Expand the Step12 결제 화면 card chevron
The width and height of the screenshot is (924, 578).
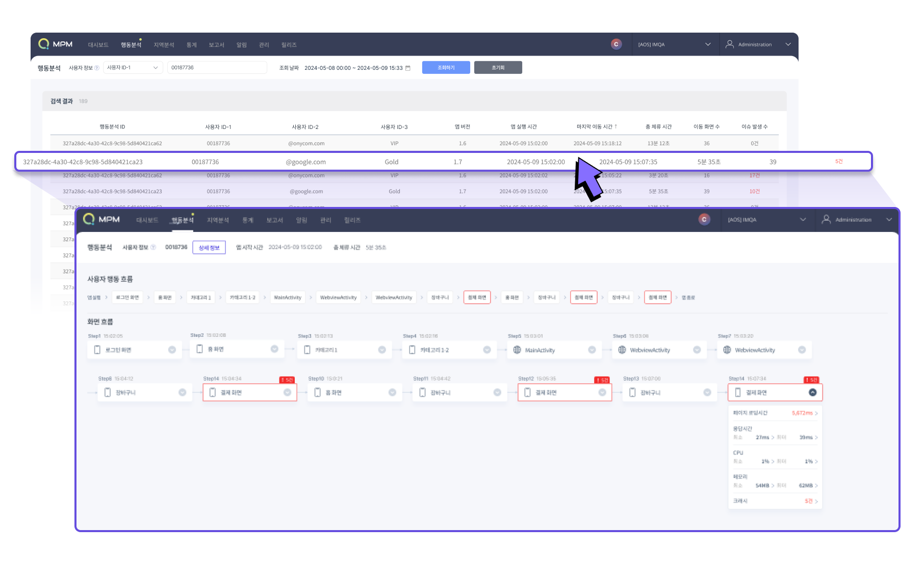coord(602,392)
